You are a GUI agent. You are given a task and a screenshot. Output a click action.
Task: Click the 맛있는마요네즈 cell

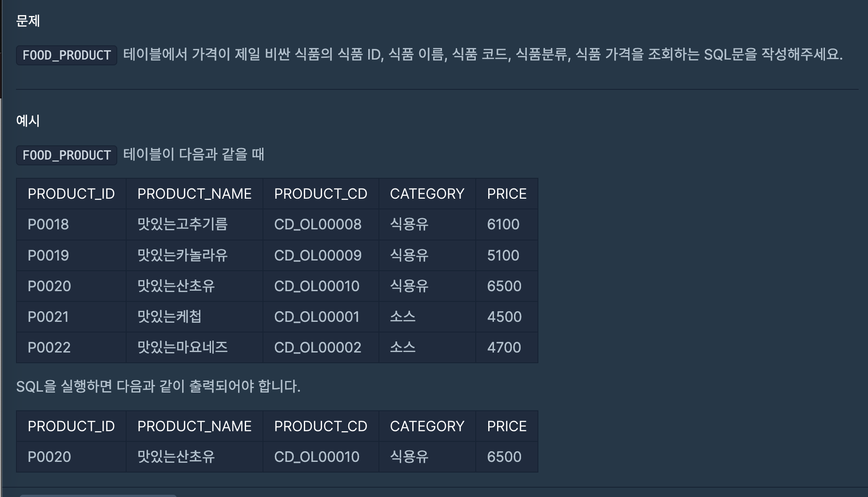pyautogui.click(x=182, y=348)
